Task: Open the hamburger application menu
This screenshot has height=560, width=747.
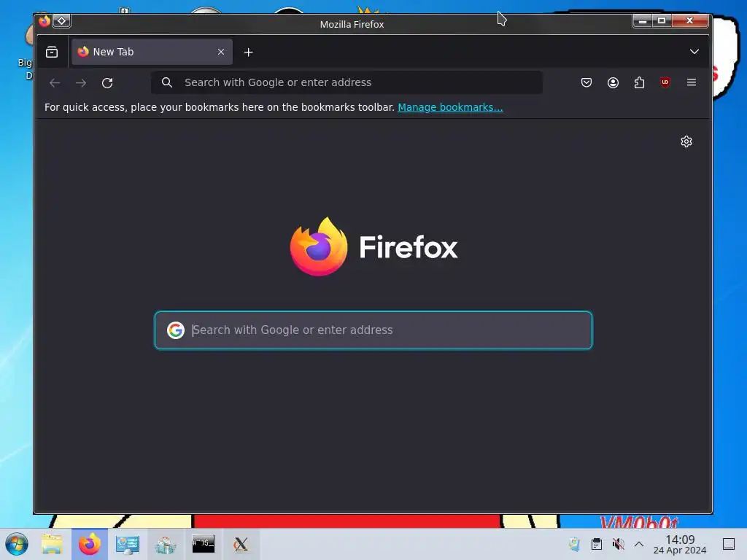Action: pos(692,82)
